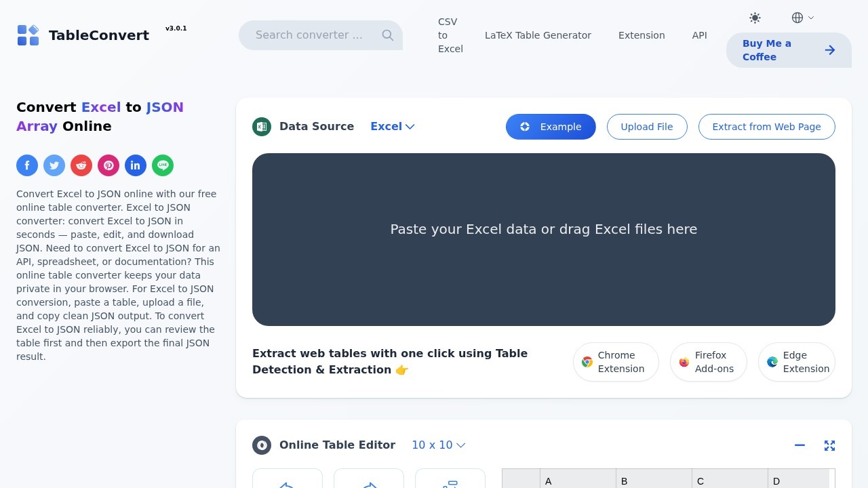Image resolution: width=868 pixels, height=488 pixels.
Task: Share the page to Facebook
Action: tap(27, 165)
